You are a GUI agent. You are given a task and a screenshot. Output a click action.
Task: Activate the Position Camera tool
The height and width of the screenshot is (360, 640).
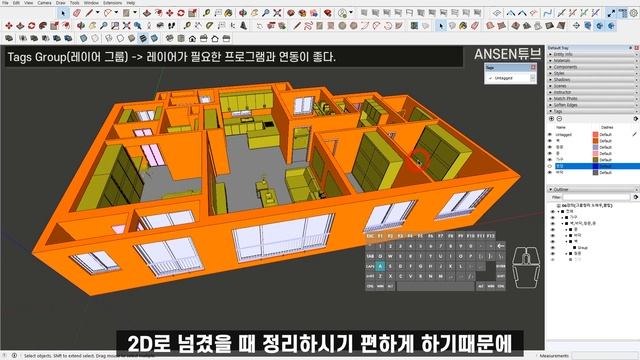point(149,26)
